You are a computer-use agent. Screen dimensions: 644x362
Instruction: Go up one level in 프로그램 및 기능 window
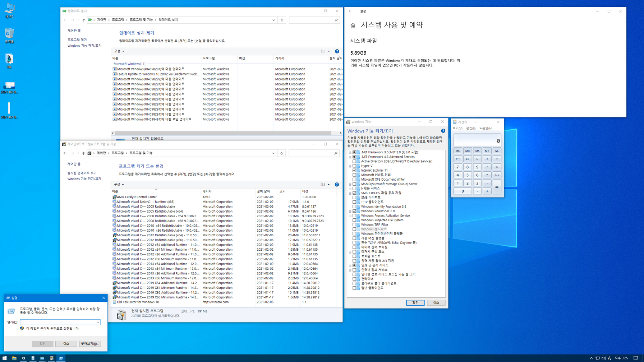tap(84, 153)
